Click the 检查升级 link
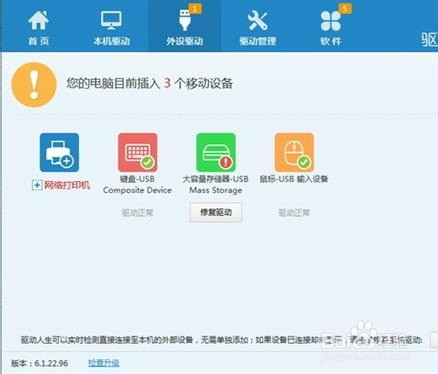The height and width of the screenshot is (374, 438). [x=104, y=363]
